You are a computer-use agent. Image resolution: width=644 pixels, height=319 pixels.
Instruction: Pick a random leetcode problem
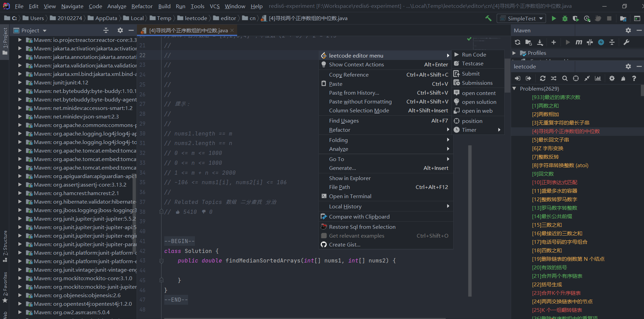point(554,78)
